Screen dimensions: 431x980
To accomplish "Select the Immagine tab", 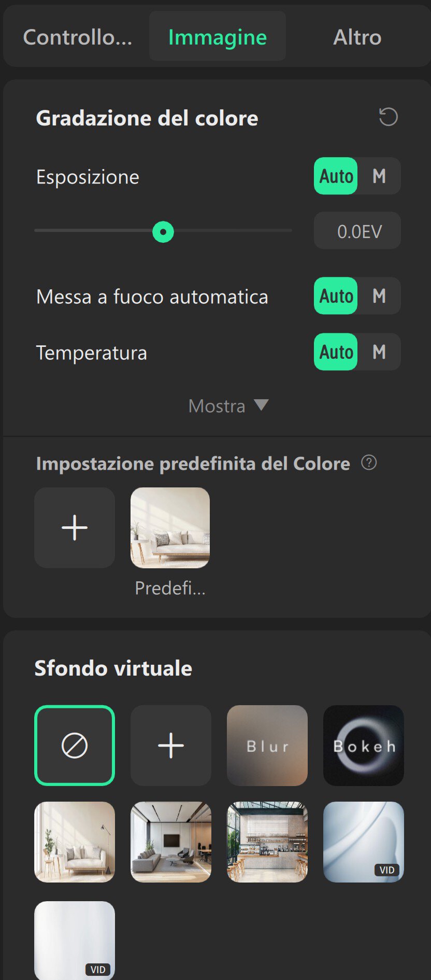I will pyautogui.click(x=218, y=37).
